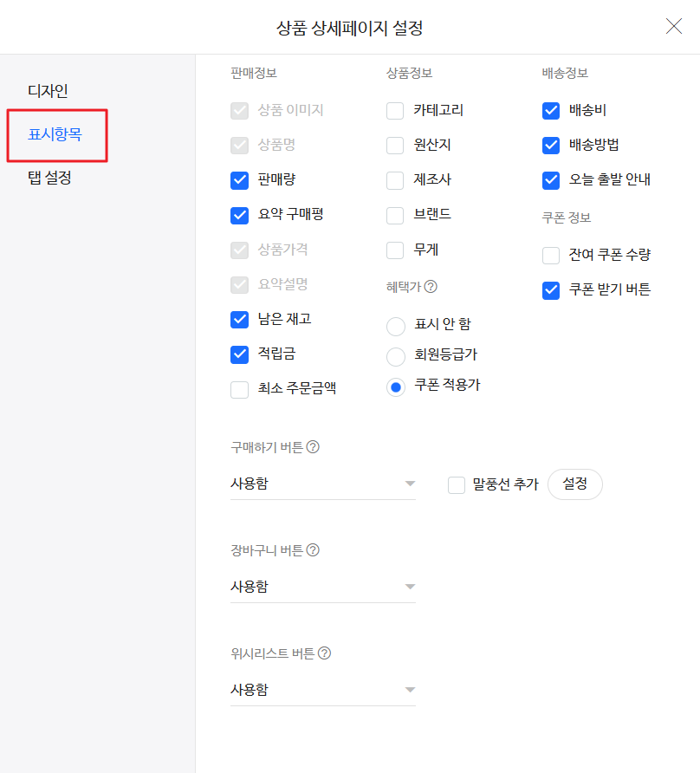Choose the 표시 안 함 radio option
The image size is (700, 773).
pyautogui.click(x=396, y=327)
